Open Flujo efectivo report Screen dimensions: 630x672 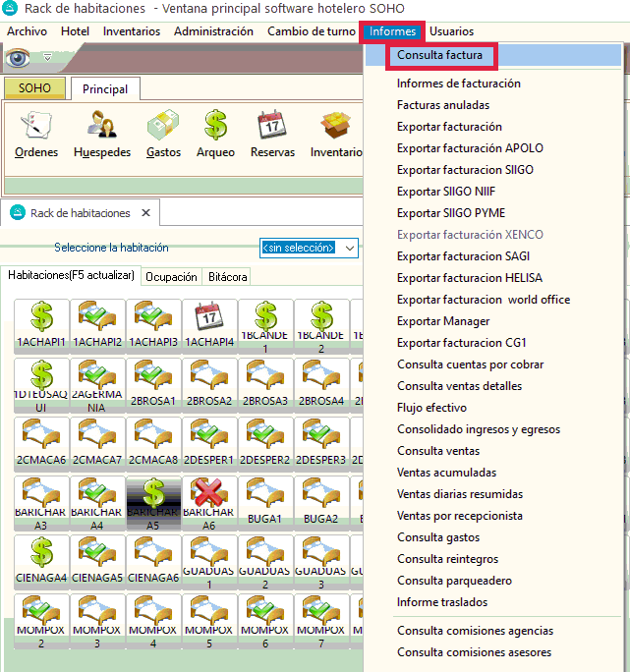(x=431, y=408)
